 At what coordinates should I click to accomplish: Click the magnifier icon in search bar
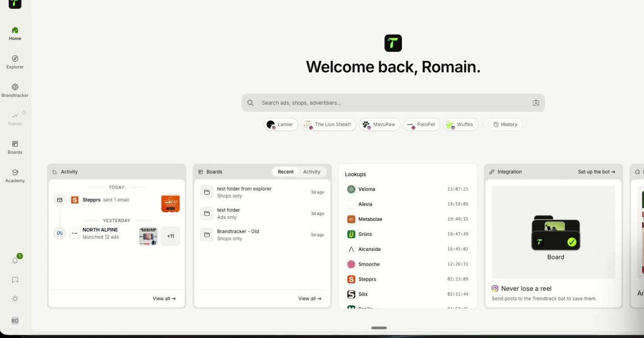[x=251, y=103]
